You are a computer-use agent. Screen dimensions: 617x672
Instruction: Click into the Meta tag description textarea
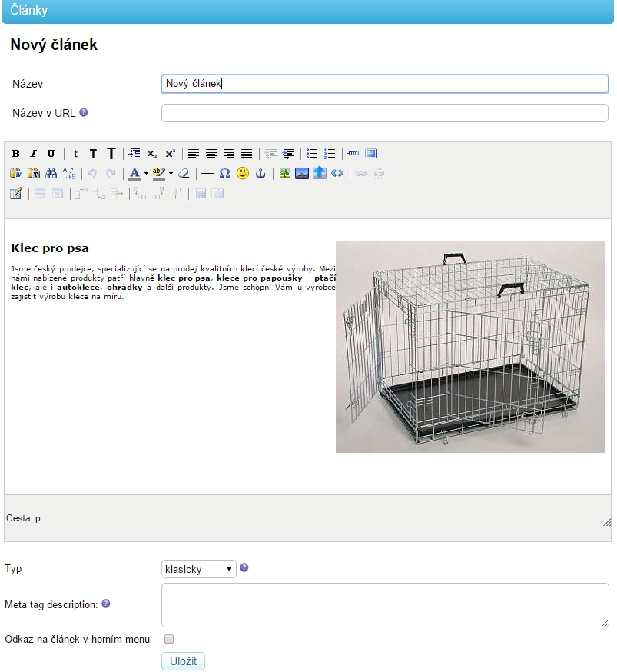pyautogui.click(x=384, y=604)
